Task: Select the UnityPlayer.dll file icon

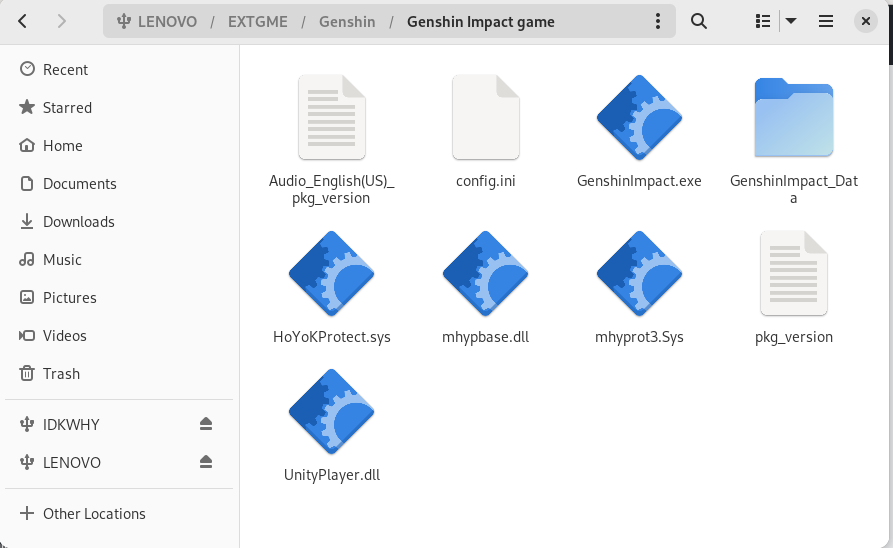Action: click(331, 411)
